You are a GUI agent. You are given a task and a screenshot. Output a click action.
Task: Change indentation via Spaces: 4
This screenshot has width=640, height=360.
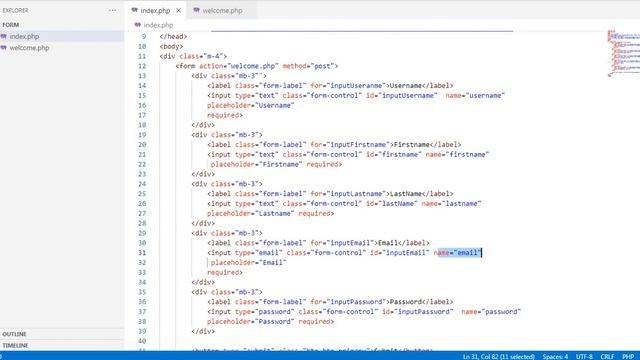click(555, 357)
